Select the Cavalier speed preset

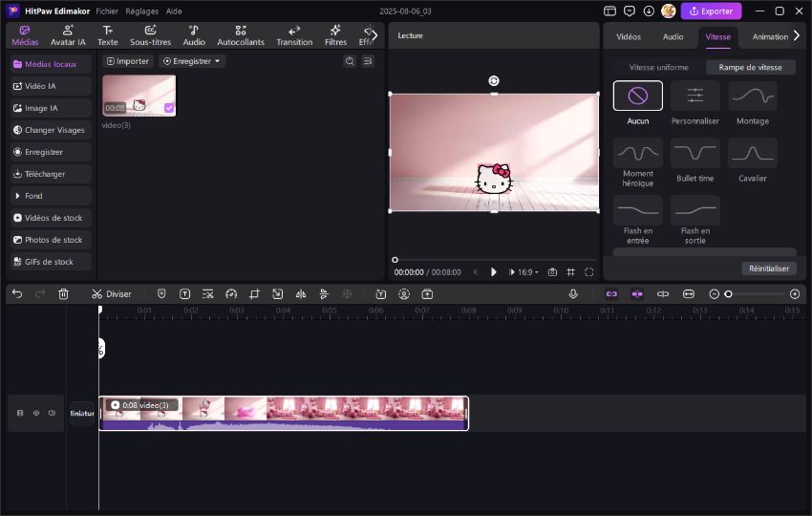click(753, 153)
